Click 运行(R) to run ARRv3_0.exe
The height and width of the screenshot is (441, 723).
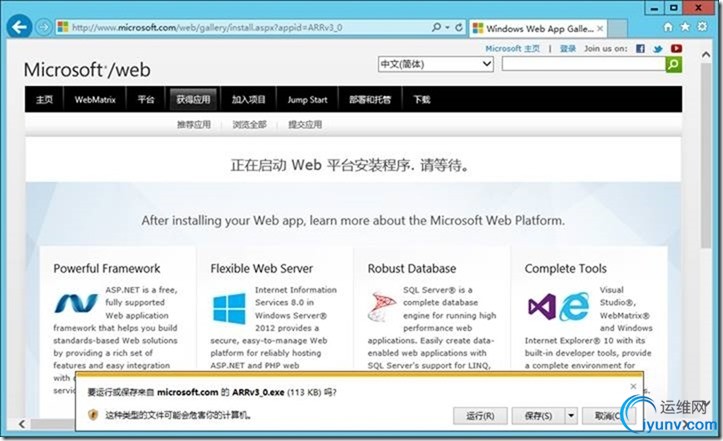pyautogui.click(x=480, y=416)
